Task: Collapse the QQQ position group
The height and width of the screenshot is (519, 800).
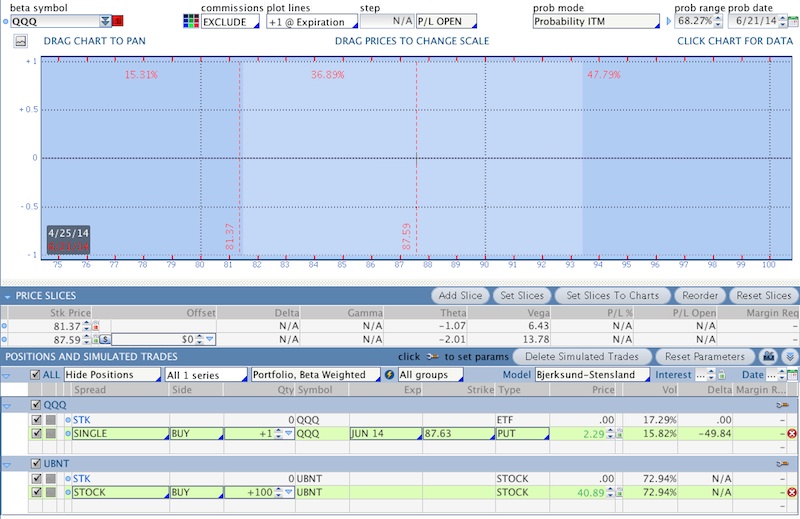Action: 7,406
